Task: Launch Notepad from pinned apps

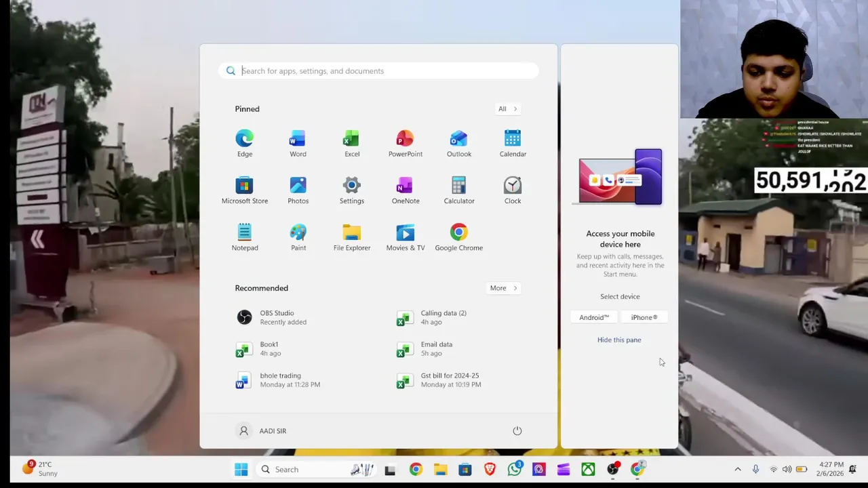Action: click(x=245, y=237)
